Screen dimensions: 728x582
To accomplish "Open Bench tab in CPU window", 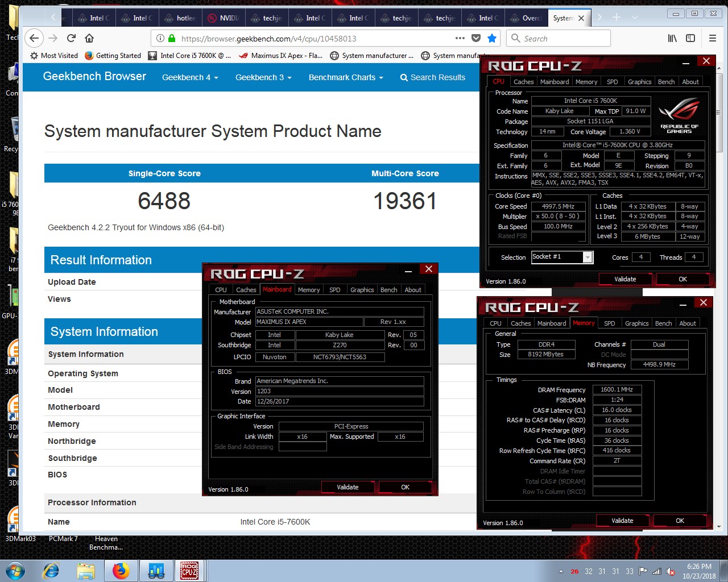I will coord(666,82).
